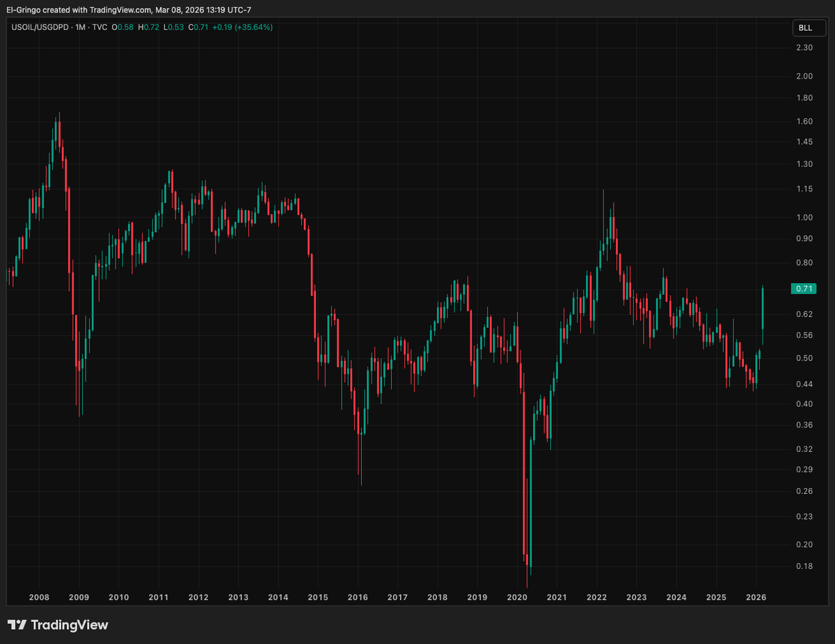Click the TradingView logo at bottom
The image size is (835, 644).
click(58, 625)
